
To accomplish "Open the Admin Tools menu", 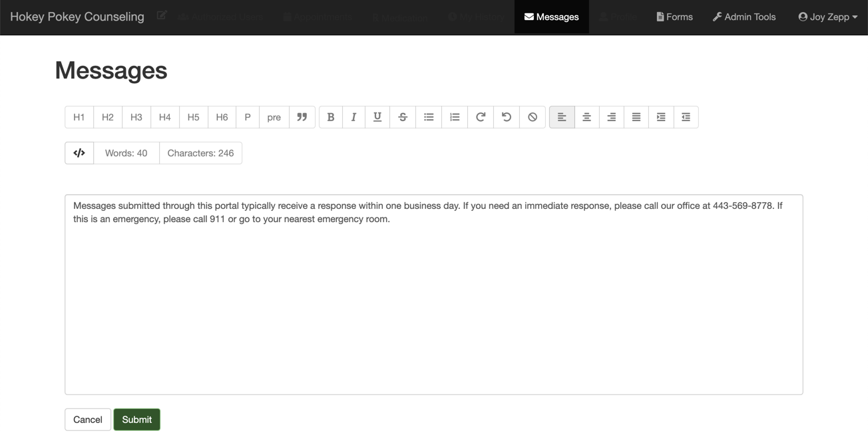I will (x=744, y=17).
